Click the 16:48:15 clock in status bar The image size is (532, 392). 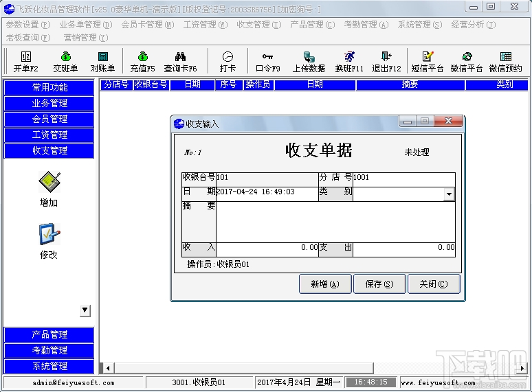pyautogui.click(x=371, y=382)
